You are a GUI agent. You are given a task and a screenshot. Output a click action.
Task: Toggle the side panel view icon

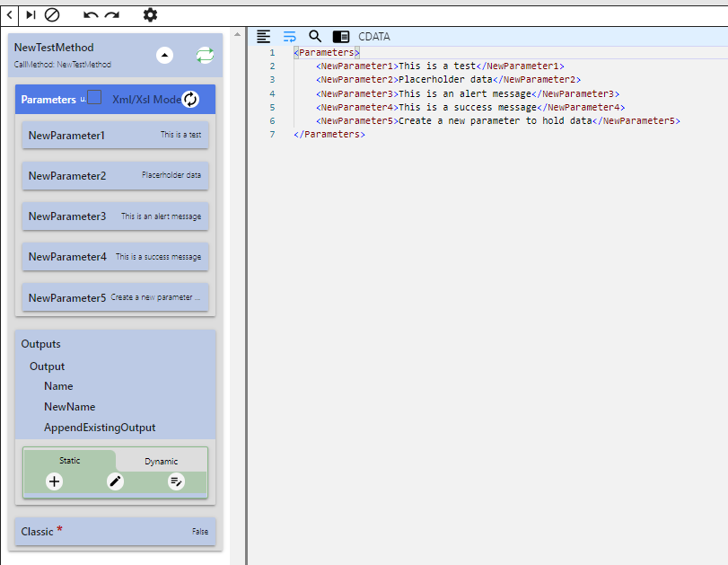tap(341, 36)
